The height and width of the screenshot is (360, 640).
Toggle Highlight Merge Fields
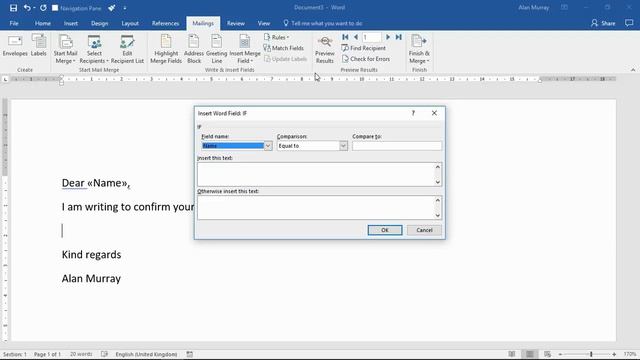[166, 49]
